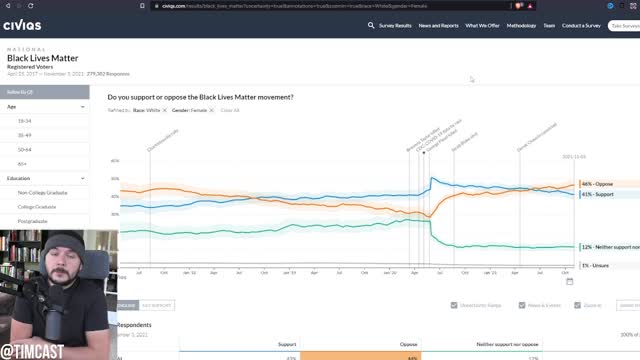Click the Charlottesville rally event marker
640x360 pixels.
coord(162,140)
